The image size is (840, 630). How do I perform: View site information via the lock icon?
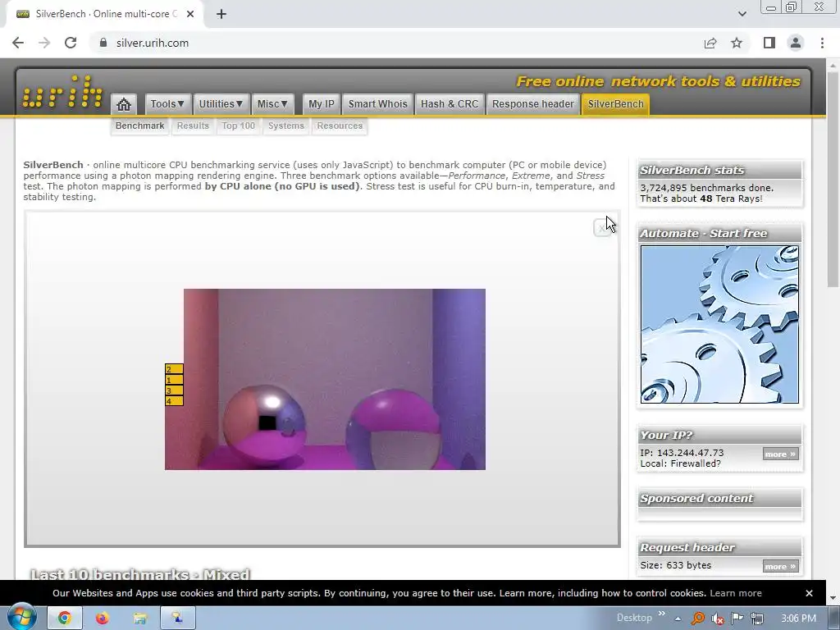[103, 43]
